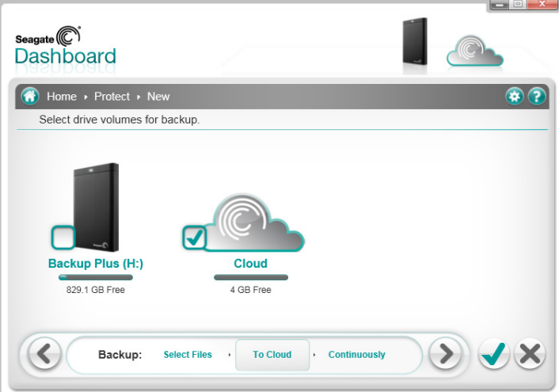Uncheck the Cloud checkbox

[194, 238]
